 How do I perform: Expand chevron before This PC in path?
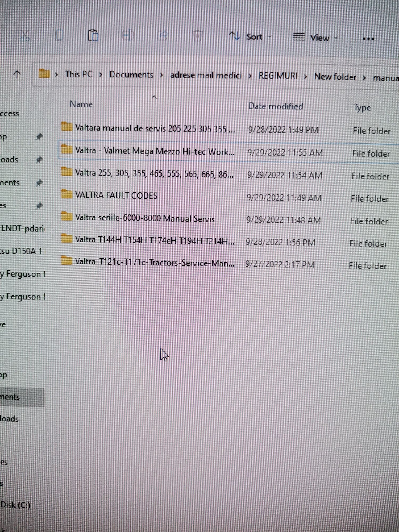pyautogui.click(x=56, y=75)
